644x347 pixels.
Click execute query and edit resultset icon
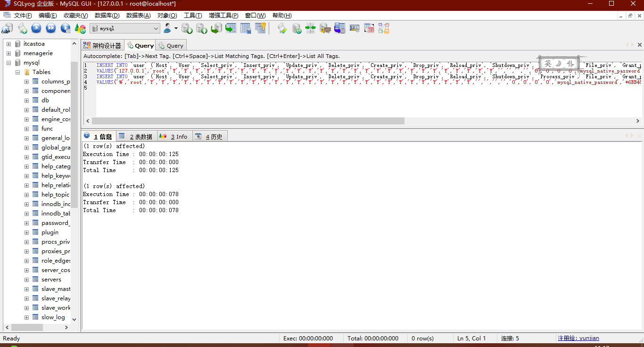click(x=65, y=28)
